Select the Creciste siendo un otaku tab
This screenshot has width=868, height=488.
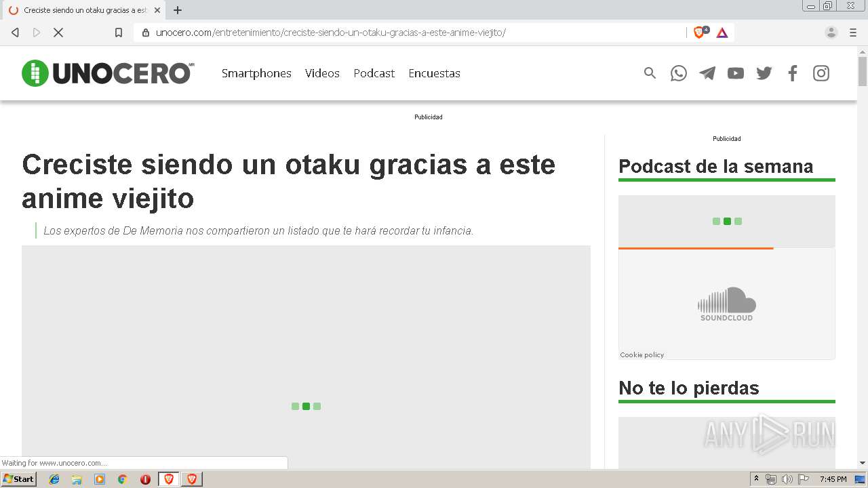(83, 10)
